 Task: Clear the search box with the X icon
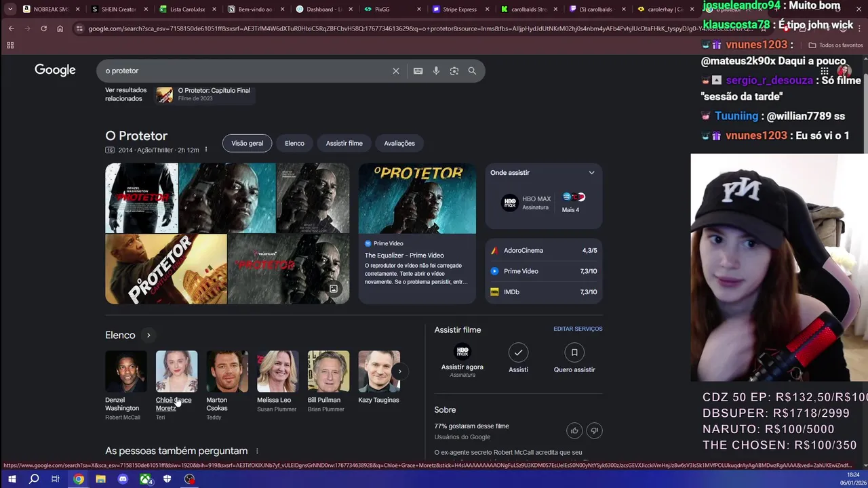396,71
